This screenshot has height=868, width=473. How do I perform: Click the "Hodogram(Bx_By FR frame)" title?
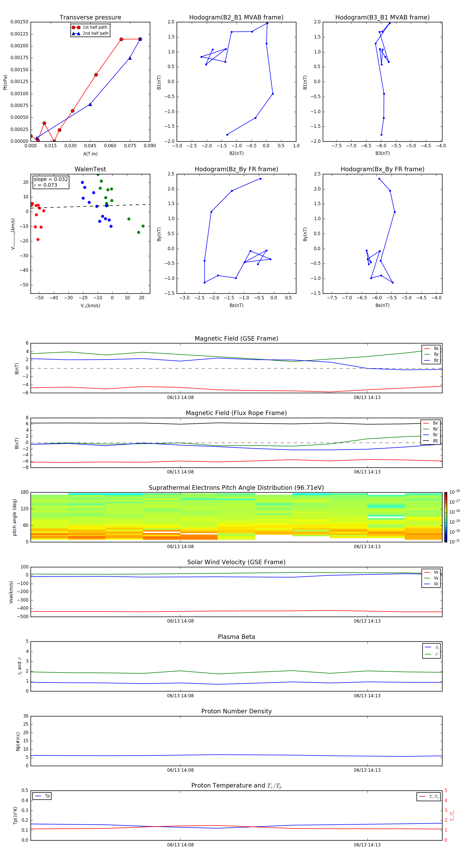[382, 169]
